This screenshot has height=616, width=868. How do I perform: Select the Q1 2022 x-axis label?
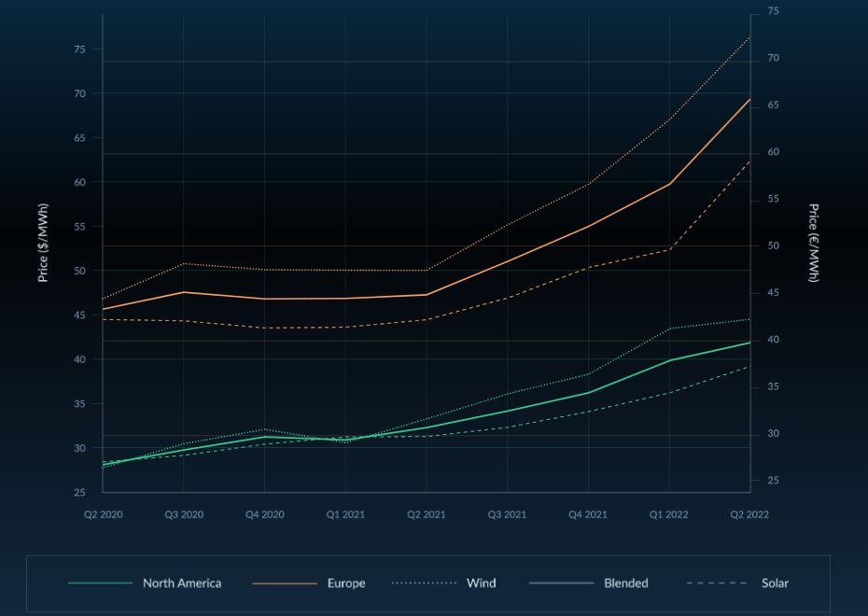point(669,514)
